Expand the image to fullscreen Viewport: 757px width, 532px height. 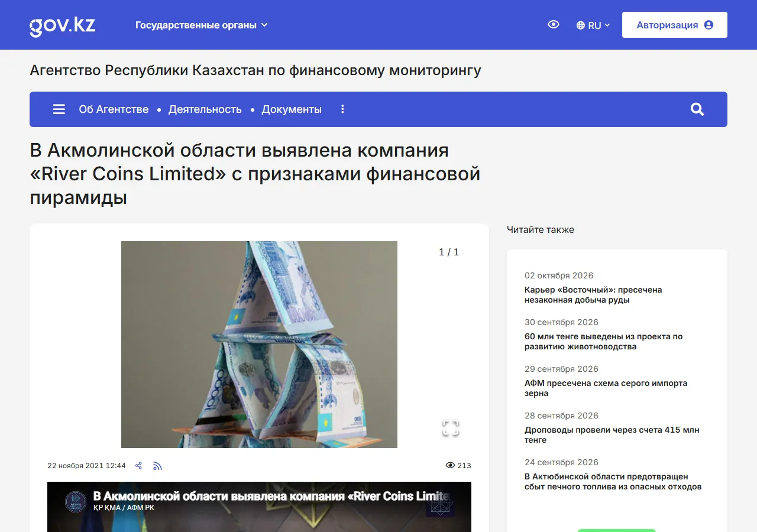pyautogui.click(x=451, y=428)
